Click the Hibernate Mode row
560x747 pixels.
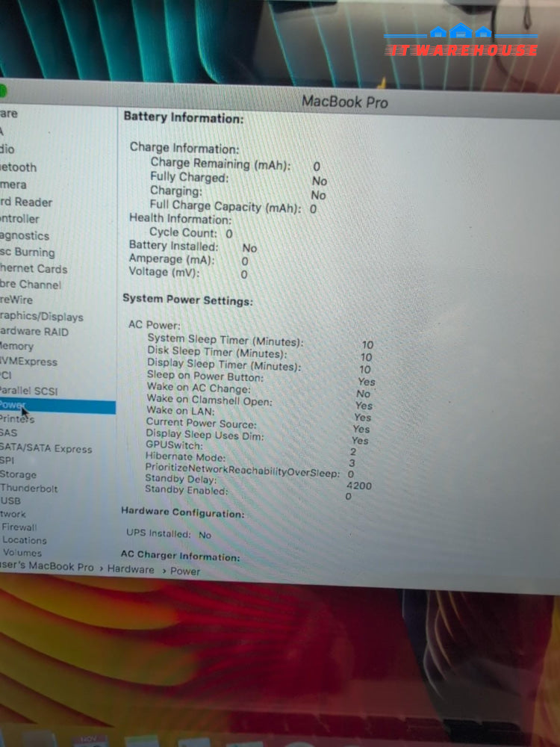[250, 459]
